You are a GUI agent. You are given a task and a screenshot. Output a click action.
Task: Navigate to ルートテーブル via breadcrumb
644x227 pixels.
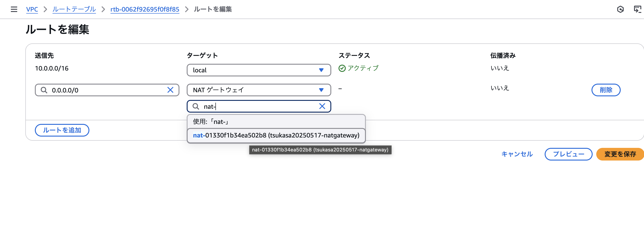point(74,9)
